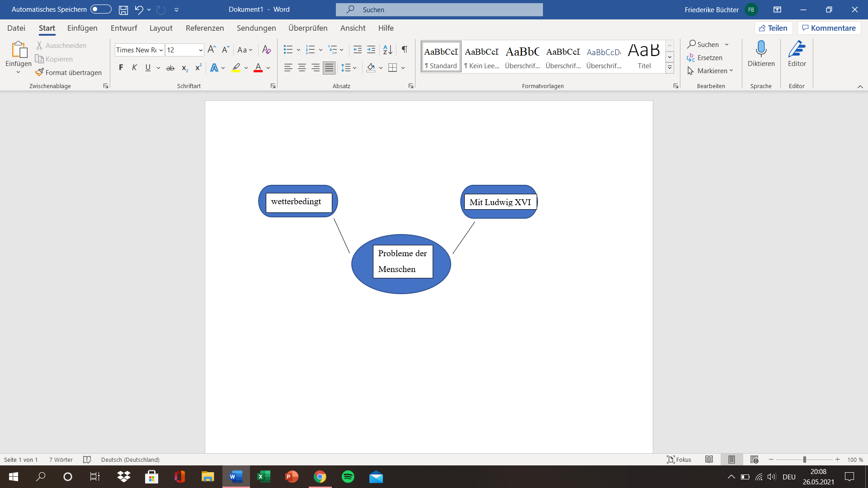868x488 pixels.
Task: Switch to Lesemodus read view
Action: pyautogui.click(x=709, y=460)
